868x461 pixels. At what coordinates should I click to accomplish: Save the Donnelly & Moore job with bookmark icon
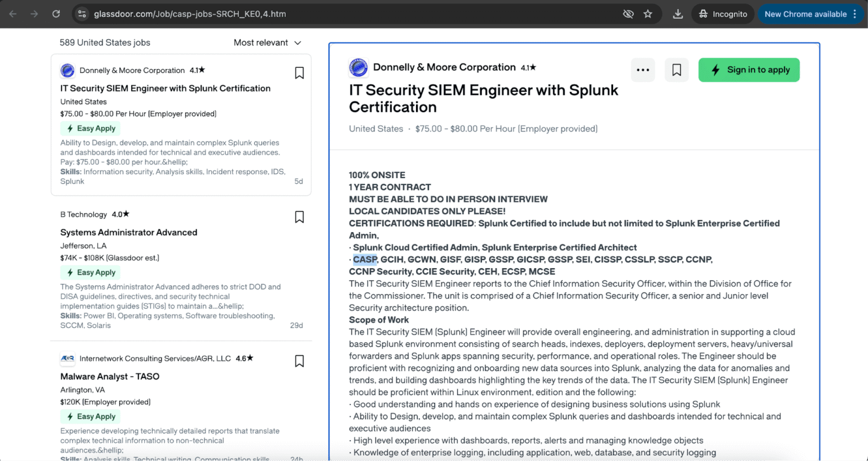tap(300, 73)
